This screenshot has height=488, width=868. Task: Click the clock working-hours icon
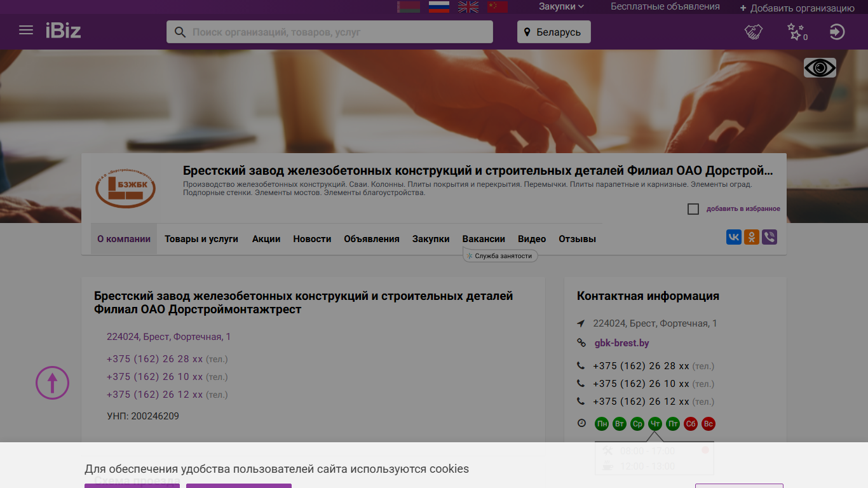pyautogui.click(x=581, y=423)
